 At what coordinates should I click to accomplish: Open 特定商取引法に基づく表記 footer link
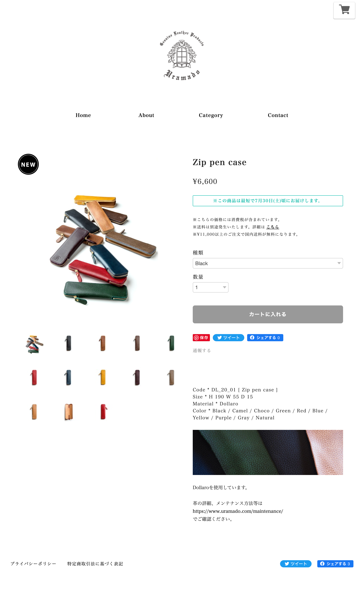click(95, 564)
